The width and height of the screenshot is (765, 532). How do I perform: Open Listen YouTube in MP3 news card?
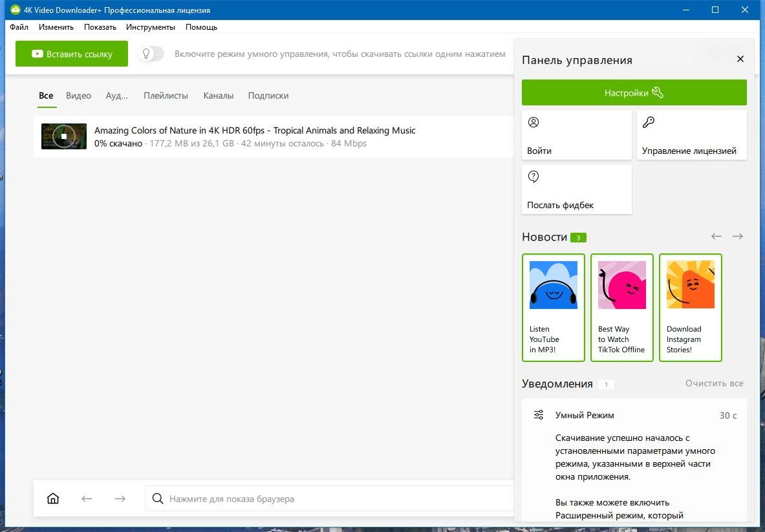click(554, 308)
